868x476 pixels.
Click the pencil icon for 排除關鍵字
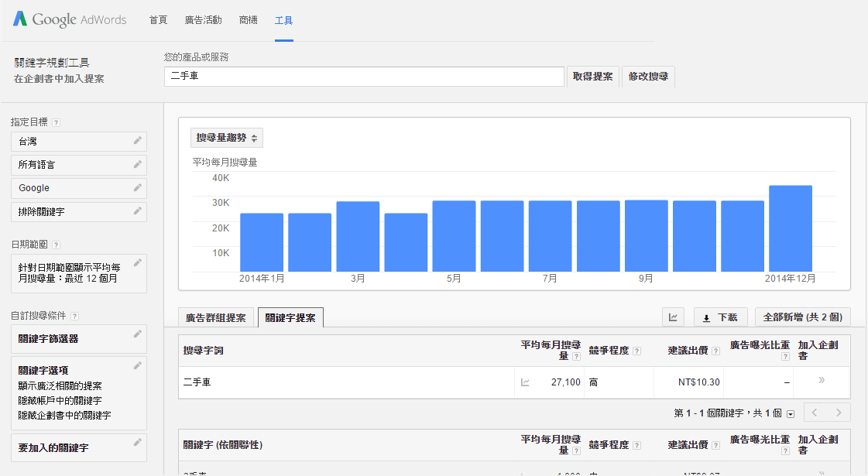(138, 211)
